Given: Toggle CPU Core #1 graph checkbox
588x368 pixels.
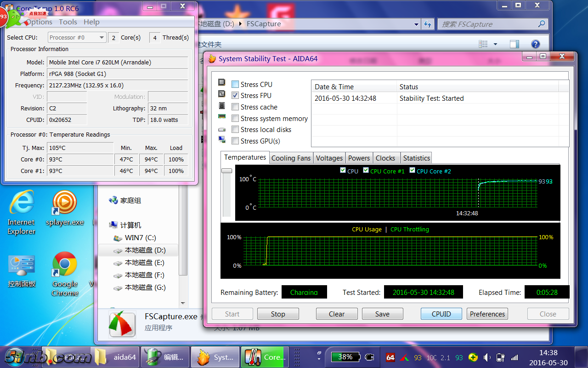Looking at the screenshot, I should (x=366, y=171).
